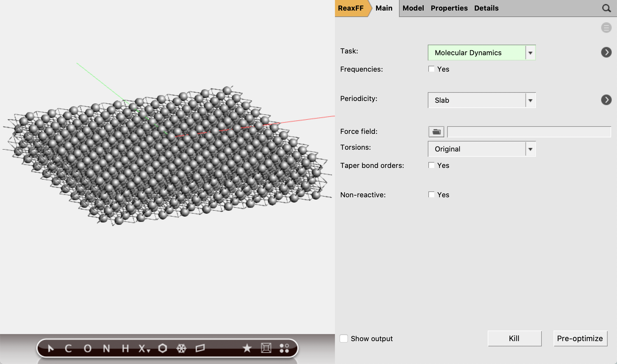Click the Force field label text

point(359,132)
